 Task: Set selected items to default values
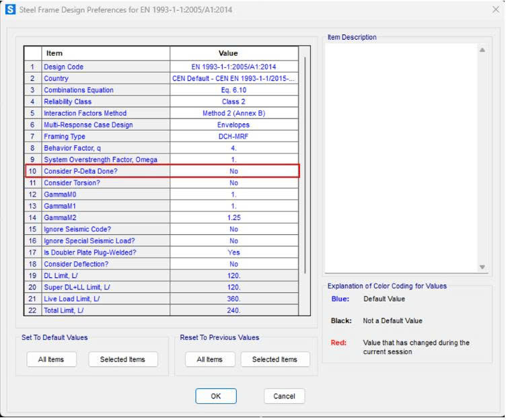pyautogui.click(x=122, y=359)
